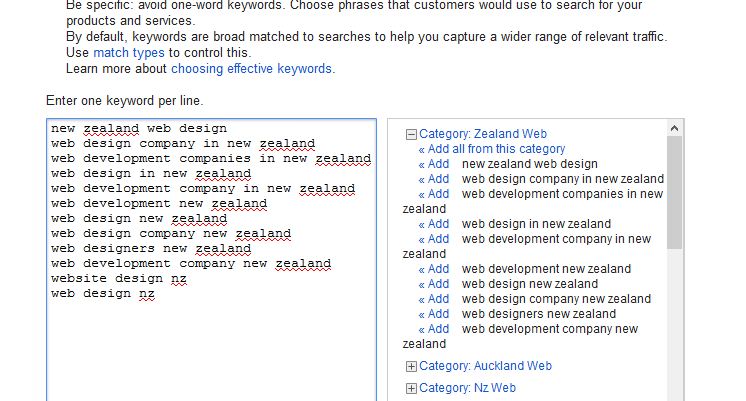Add web development new zealand keyword
The height and width of the screenshot is (401, 746).
pyautogui.click(x=434, y=269)
